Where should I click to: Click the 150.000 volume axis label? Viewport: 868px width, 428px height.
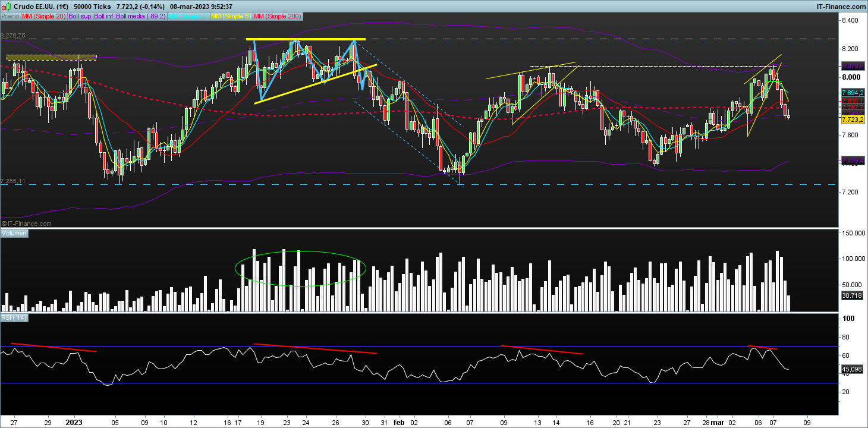click(x=854, y=233)
